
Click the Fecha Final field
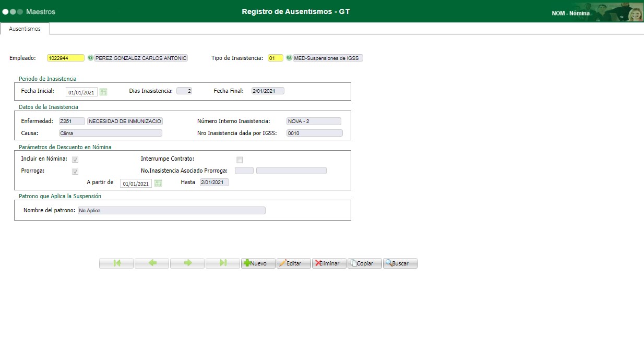click(x=268, y=91)
